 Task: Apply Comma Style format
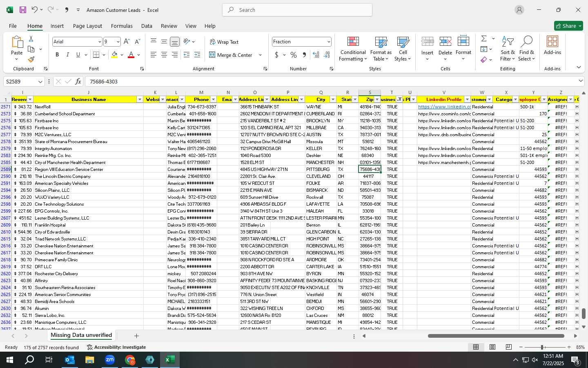pyautogui.click(x=304, y=55)
